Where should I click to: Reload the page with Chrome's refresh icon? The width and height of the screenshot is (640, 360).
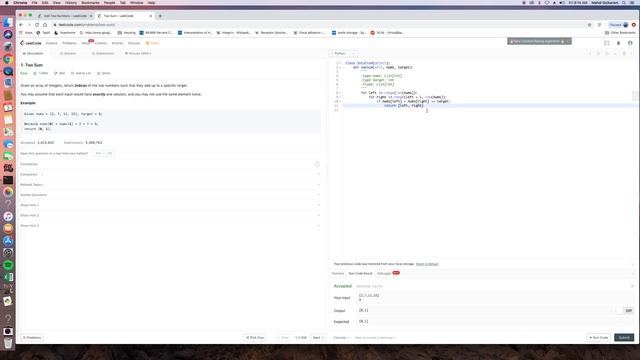coord(37,25)
